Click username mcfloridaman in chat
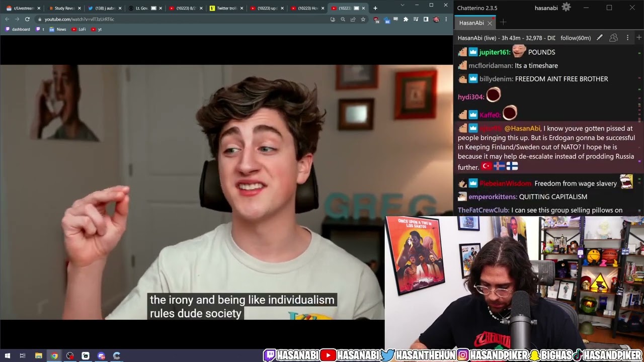The height and width of the screenshot is (362, 644). point(490,66)
